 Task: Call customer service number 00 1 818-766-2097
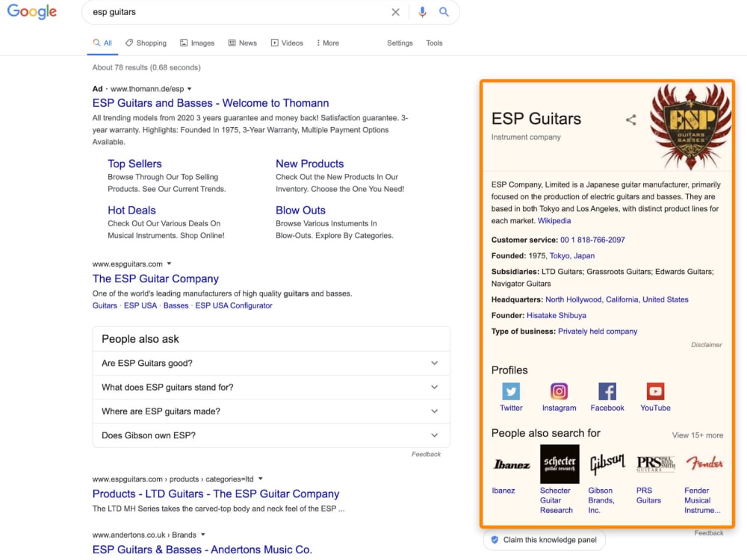592,240
